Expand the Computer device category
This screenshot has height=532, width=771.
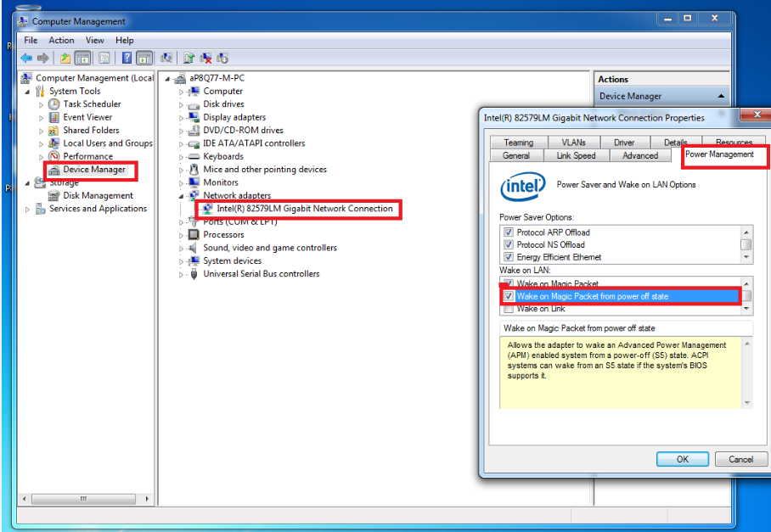click(181, 92)
